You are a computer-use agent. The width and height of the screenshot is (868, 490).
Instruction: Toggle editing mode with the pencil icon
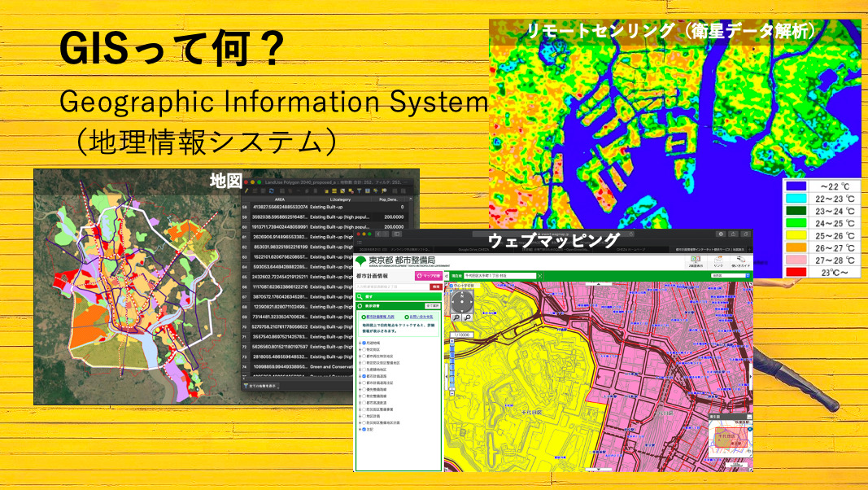(246, 190)
